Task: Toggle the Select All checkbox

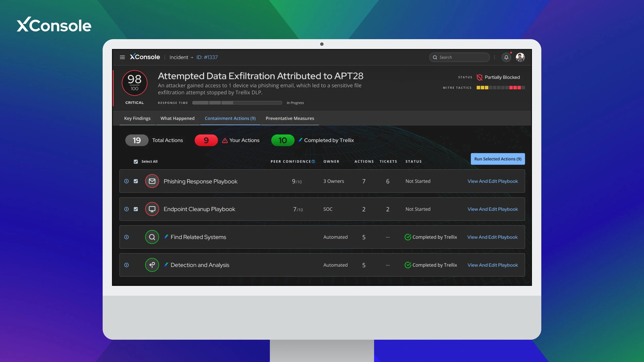Action: pyautogui.click(x=136, y=161)
